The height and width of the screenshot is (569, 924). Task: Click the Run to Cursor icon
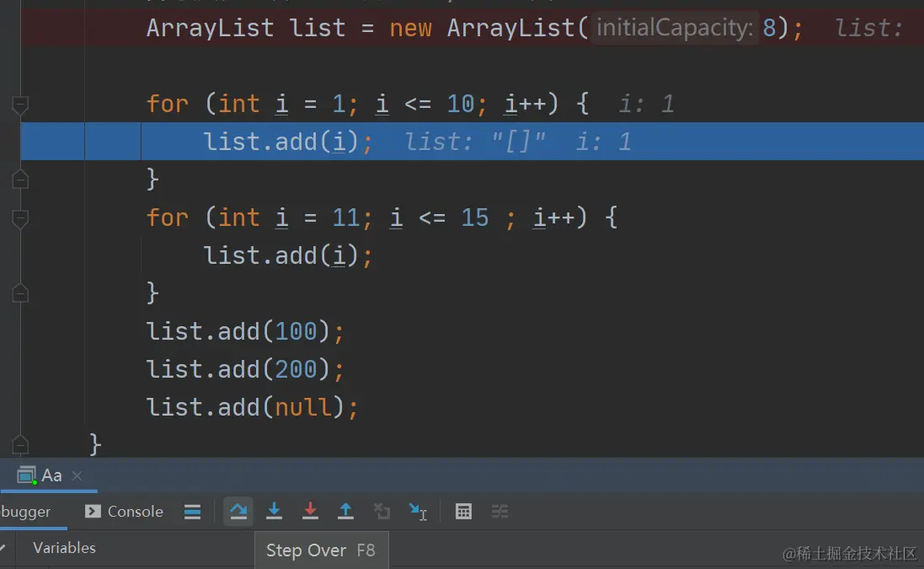click(418, 511)
